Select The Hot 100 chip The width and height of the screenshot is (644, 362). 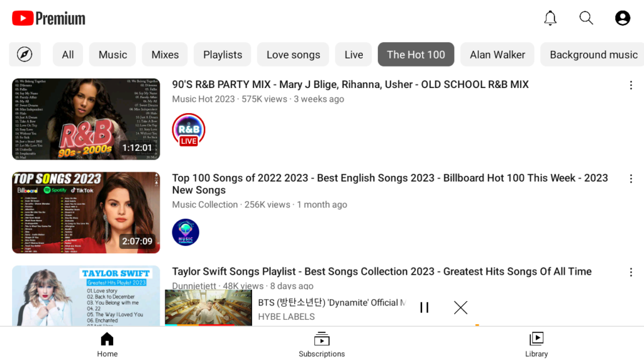click(x=416, y=54)
